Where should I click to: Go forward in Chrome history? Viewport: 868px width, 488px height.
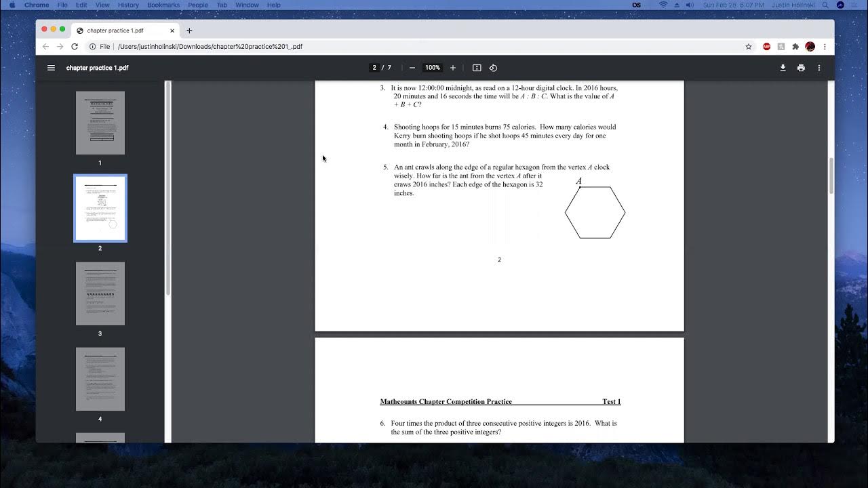tap(60, 47)
